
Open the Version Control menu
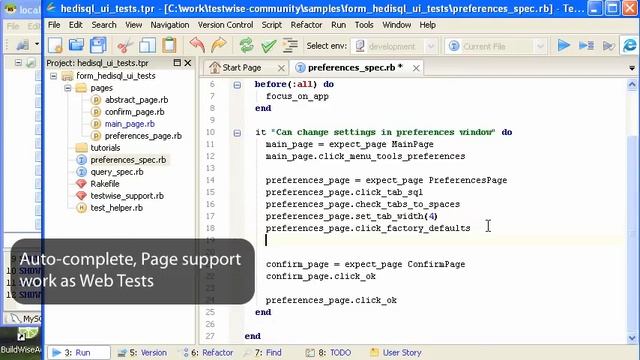point(225,25)
